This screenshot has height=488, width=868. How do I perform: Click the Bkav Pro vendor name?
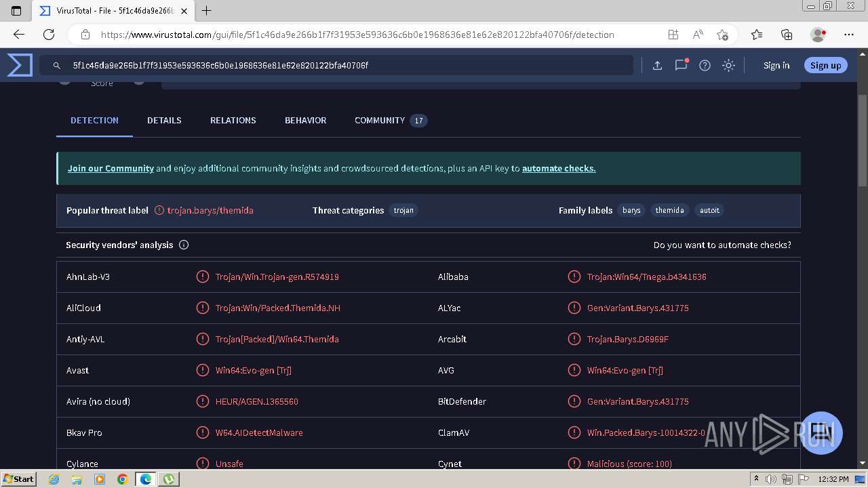[84, 432]
